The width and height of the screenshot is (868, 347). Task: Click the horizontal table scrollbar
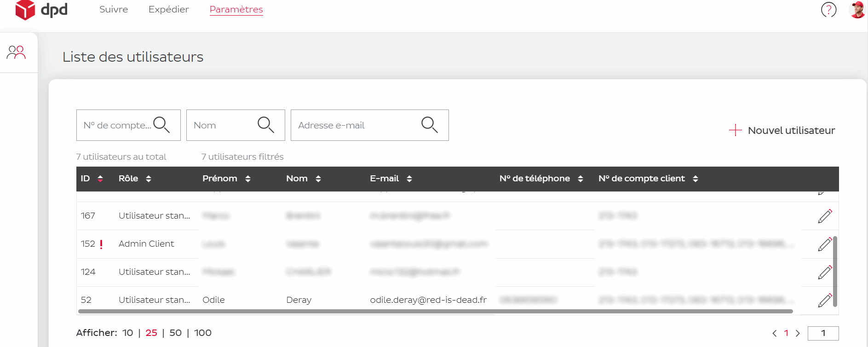[435, 312]
